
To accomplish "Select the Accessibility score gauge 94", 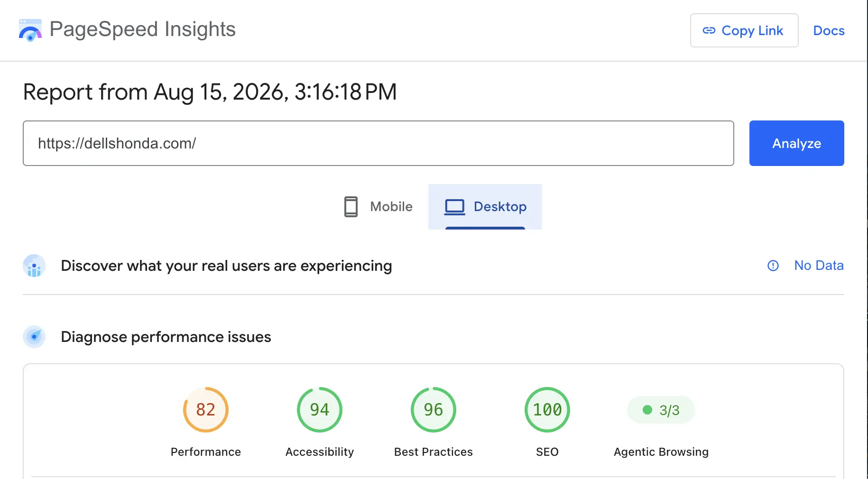I will pyautogui.click(x=320, y=410).
